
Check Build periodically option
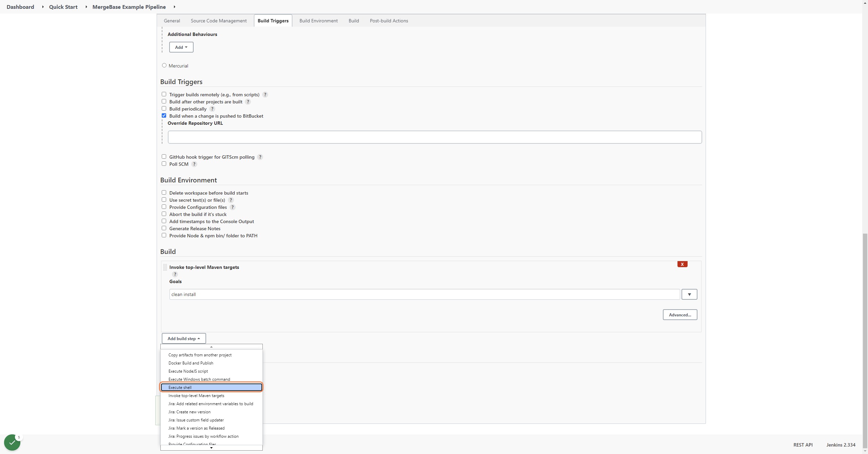coord(164,108)
